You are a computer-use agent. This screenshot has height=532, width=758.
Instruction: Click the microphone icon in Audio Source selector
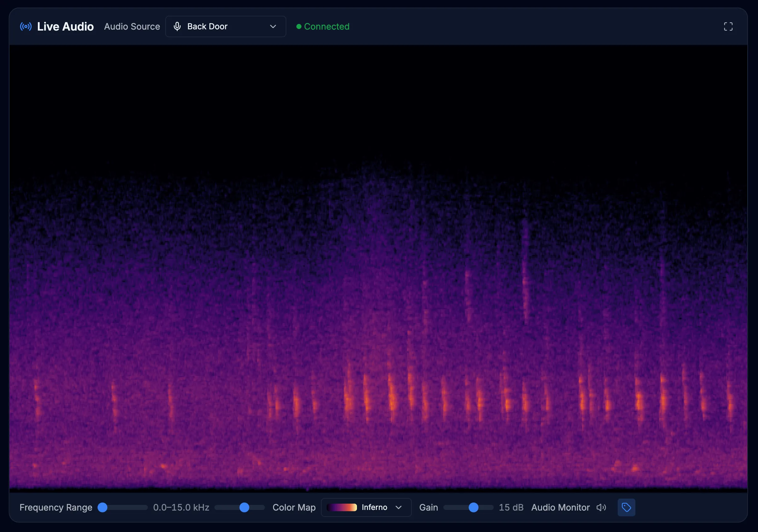pyautogui.click(x=177, y=26)
